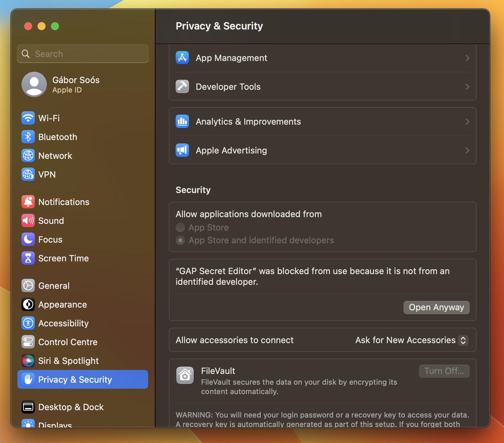This screenshot has width=504, height=443.
Task: Click the FileVault house icon
Action: 185,375
